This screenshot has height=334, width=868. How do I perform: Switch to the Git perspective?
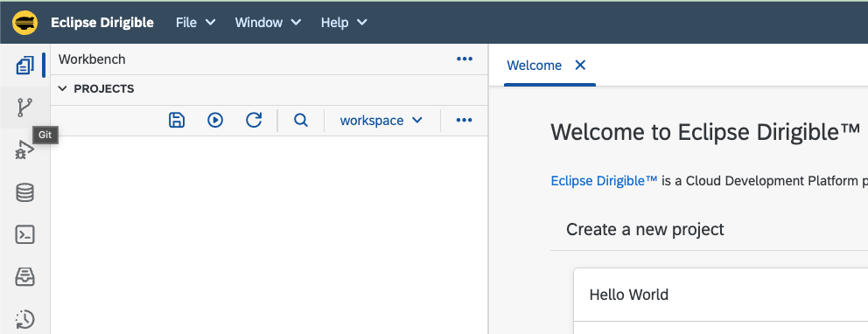click(x=24, y=108)
